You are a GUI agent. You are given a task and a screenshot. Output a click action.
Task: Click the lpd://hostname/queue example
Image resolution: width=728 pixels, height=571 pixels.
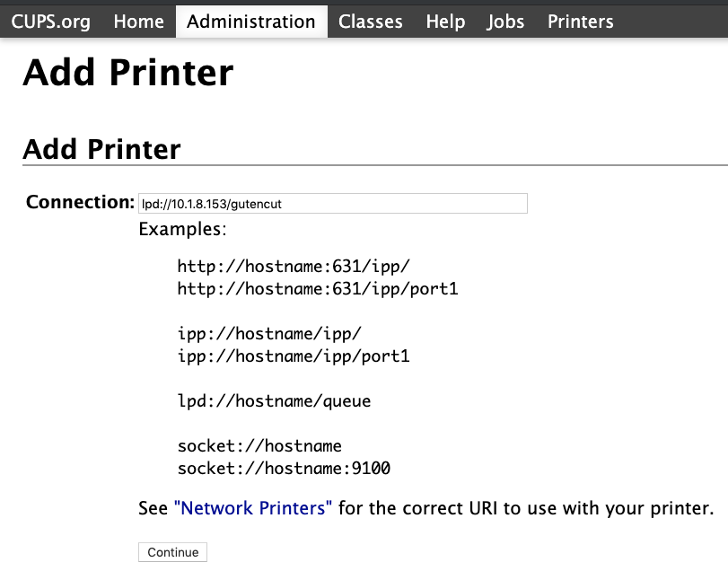pyautogui.click(x=274, y=400)
